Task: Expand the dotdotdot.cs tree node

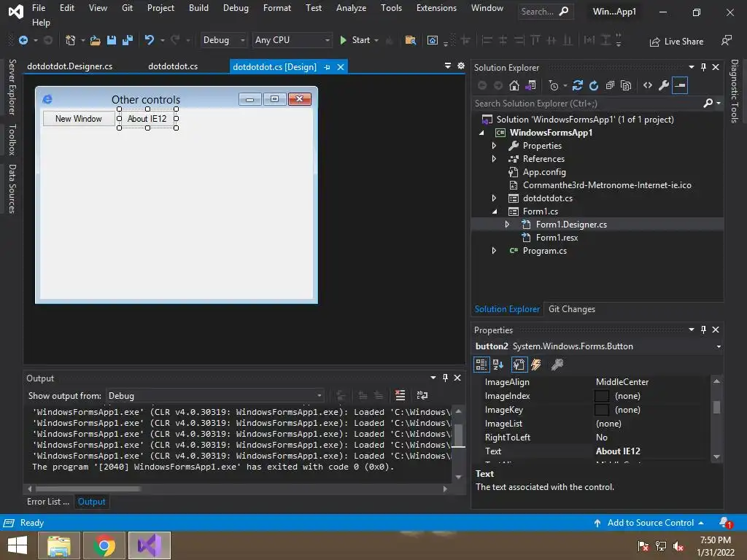Action: 494,198
